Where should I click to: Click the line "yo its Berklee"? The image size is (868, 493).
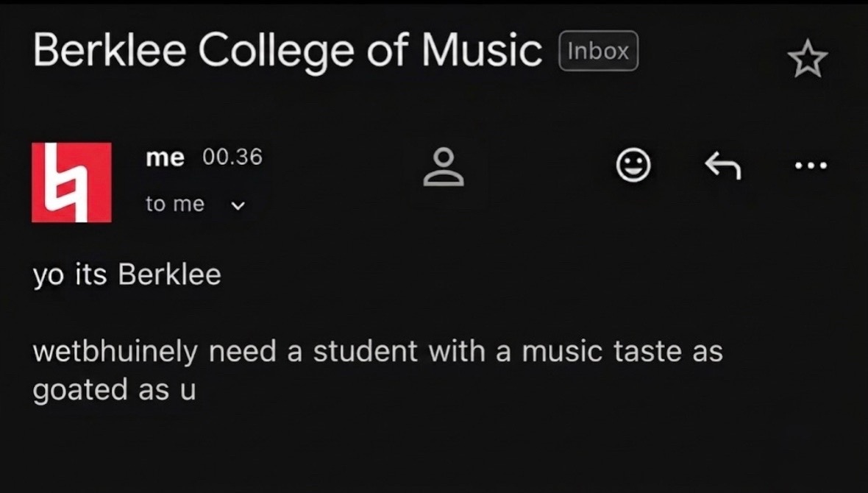[x=127, y=274]
